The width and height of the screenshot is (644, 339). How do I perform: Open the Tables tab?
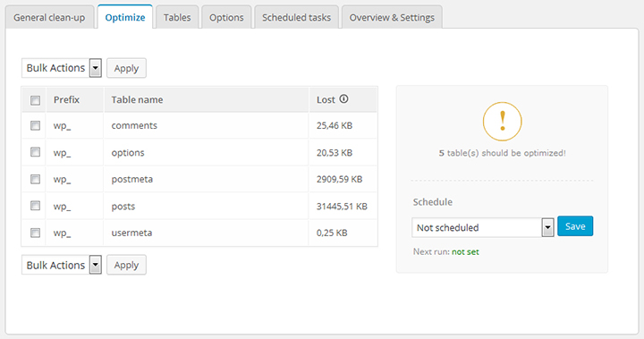point(177,18)
